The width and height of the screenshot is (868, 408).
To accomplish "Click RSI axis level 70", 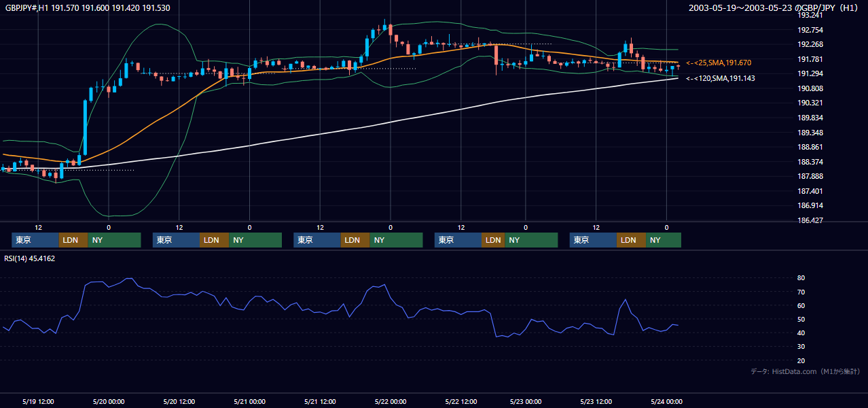I will click(801, 292).
